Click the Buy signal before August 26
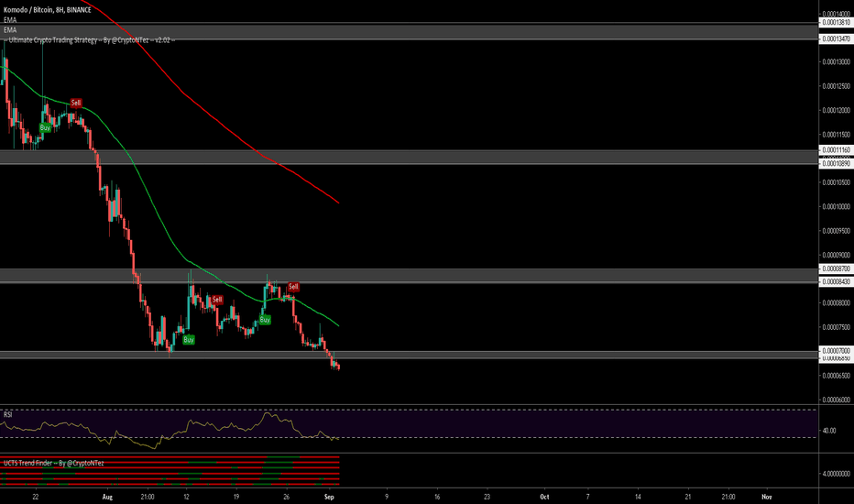This screenshot has width=854, height=504. (x=265, y=320)
